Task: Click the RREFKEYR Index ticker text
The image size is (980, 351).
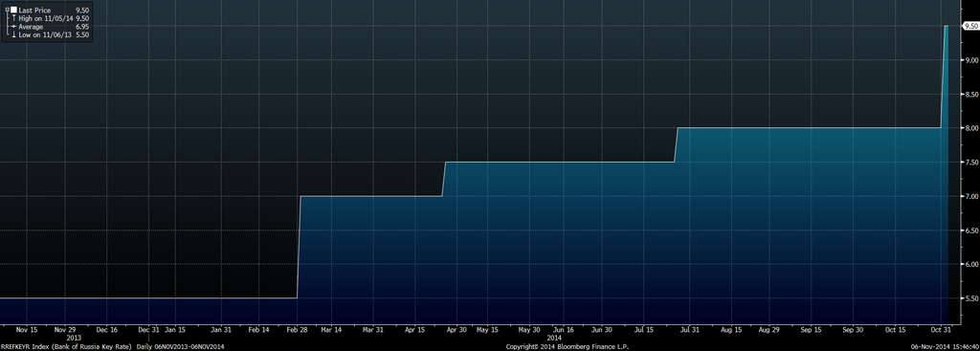Action: point(25,346)
